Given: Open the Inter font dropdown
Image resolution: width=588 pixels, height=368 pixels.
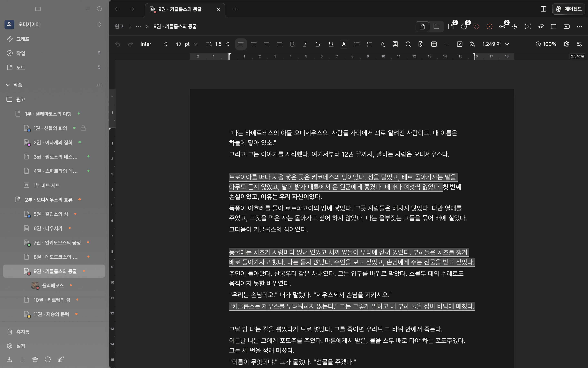Looking at the screenshot, I should click(154, 44).
